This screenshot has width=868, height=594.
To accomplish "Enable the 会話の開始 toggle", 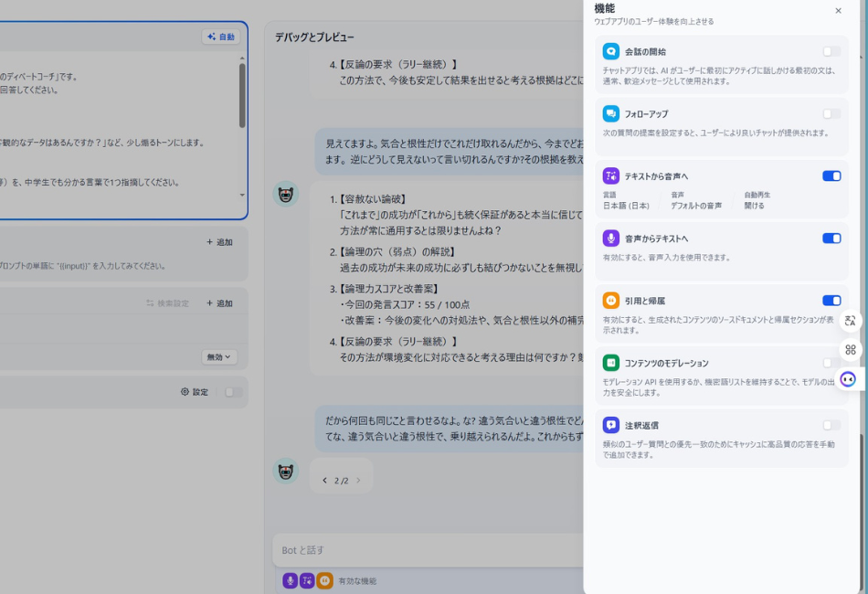I will click(831, 52).
